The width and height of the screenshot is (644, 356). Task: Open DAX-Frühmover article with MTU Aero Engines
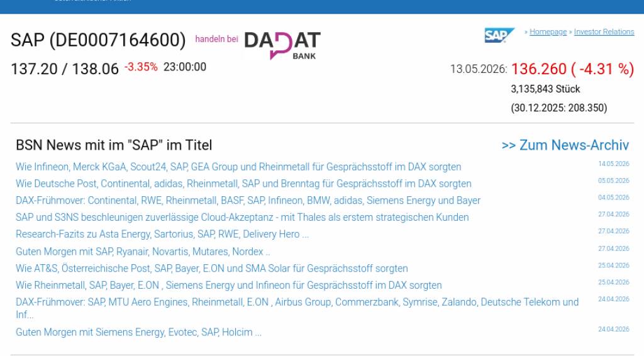[297, 308]
